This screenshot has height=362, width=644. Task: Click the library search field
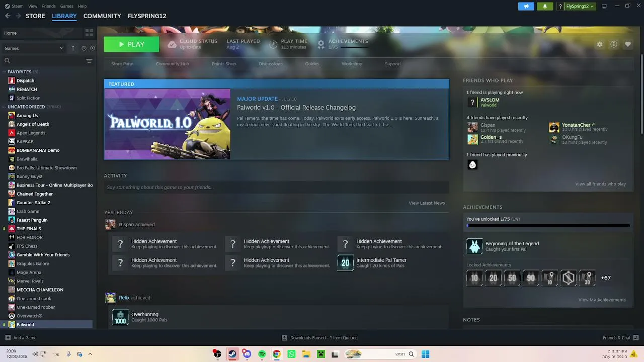click(44, 61)
